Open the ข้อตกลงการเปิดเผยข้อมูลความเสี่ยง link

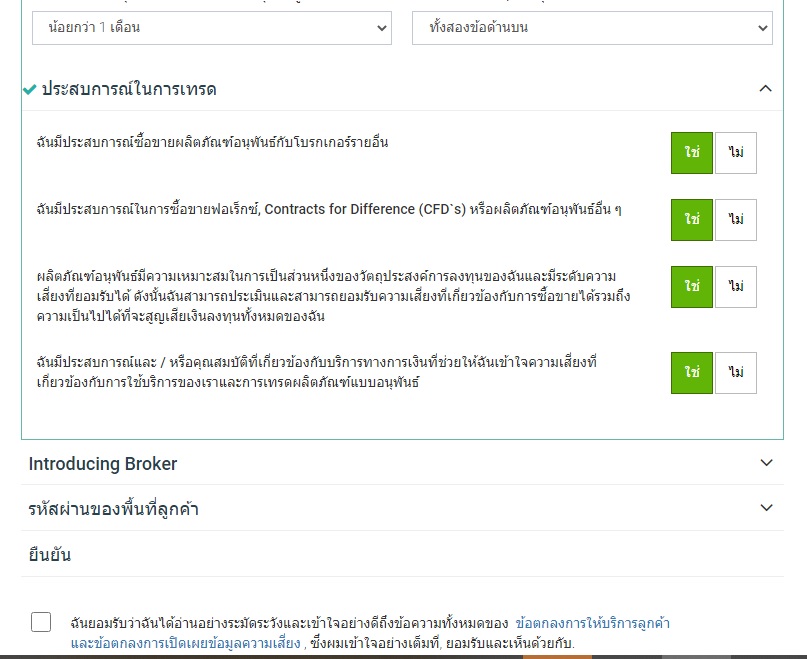185,643
